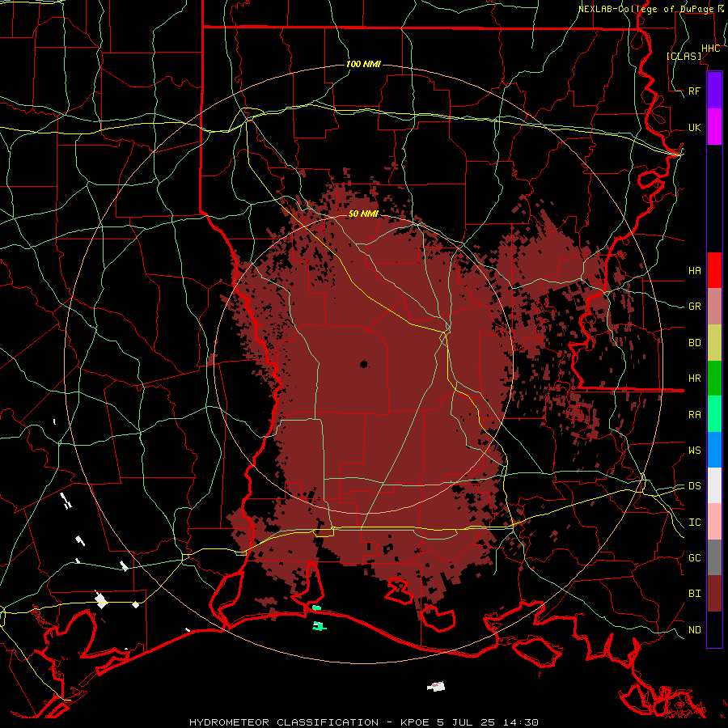Image resolution: width=728 pixels, height=728 pixels.
Task: Select the BD legend label
Action: point(694,343)
